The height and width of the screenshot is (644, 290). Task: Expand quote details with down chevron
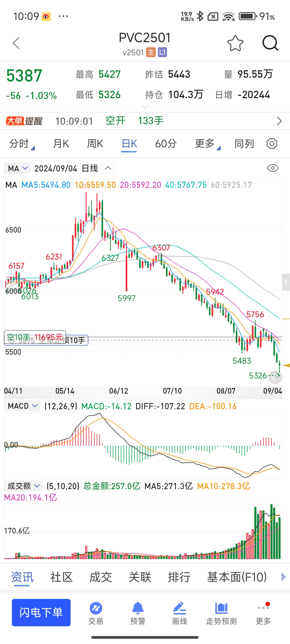coord(145,107)
